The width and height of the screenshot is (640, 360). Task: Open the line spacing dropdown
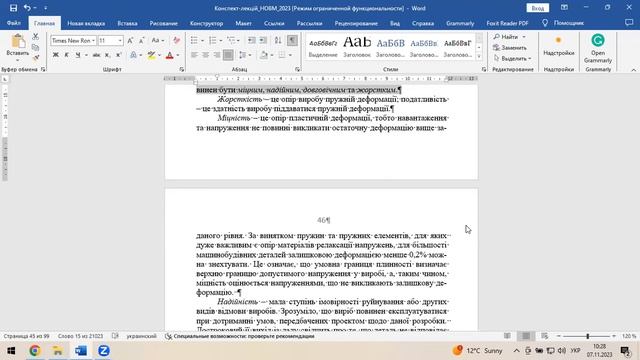click(245, 55)
